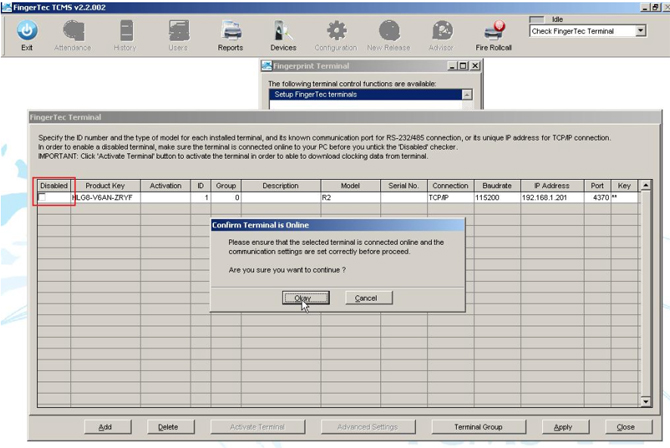
Task: Open the New Release icon
Action: pos(389,31)
